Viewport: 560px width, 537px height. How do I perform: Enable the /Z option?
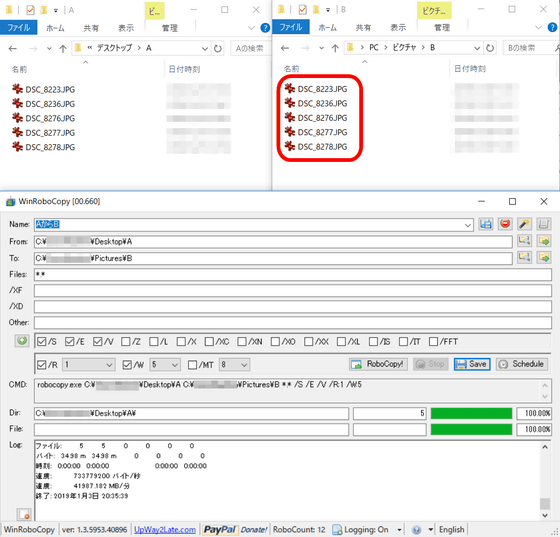click(125, 342)
